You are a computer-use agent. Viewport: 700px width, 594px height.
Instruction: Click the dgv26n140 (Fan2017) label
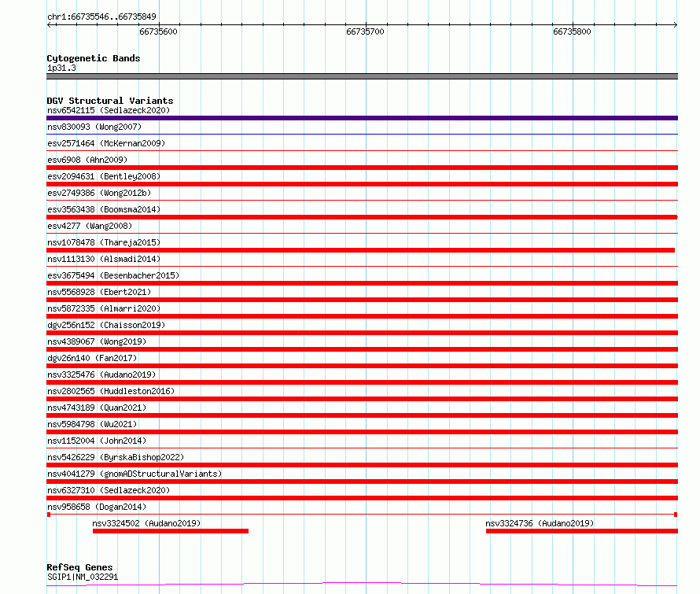tap(92, 358)
